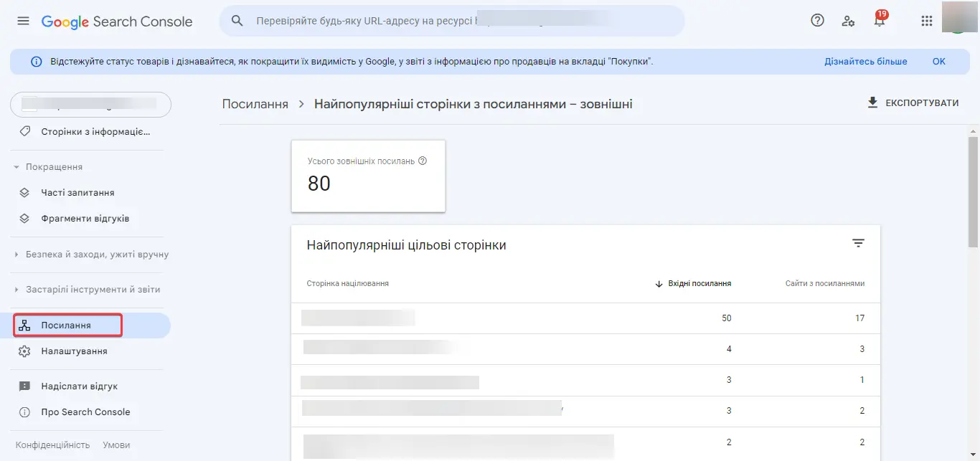Image resolution: width=980 pixels, height=461 pixels.
Task: Click info icon beside 'Про Search Console'
Action: click(x=24, y=412)
